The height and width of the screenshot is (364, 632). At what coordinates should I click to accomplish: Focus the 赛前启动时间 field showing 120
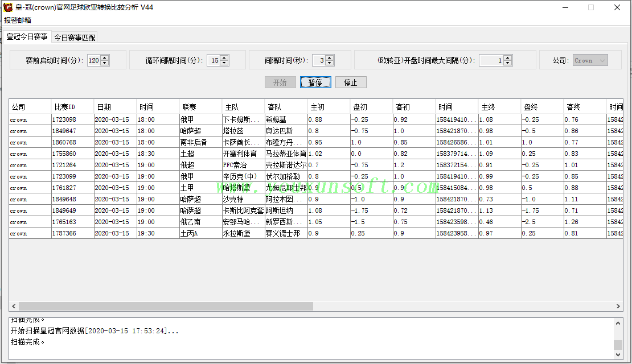point(94,60)
